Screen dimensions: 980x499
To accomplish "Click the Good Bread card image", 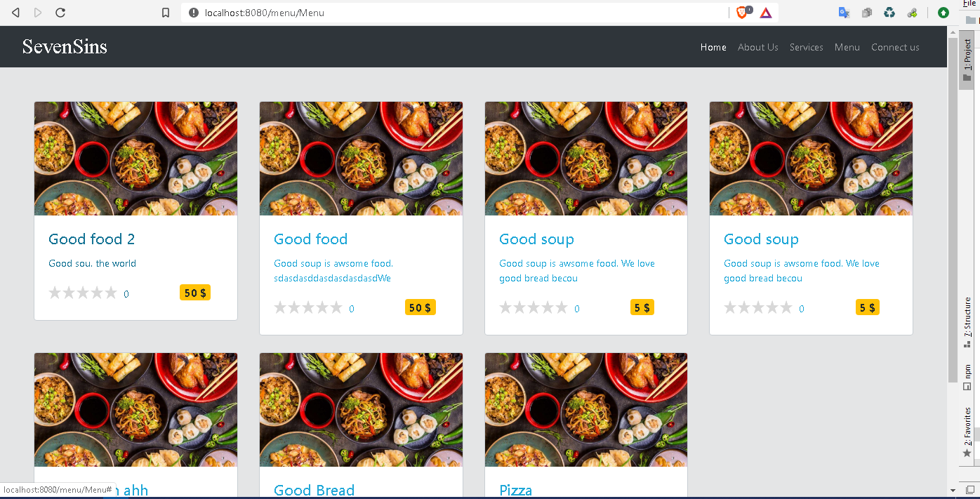I will [x=361, y=410].
